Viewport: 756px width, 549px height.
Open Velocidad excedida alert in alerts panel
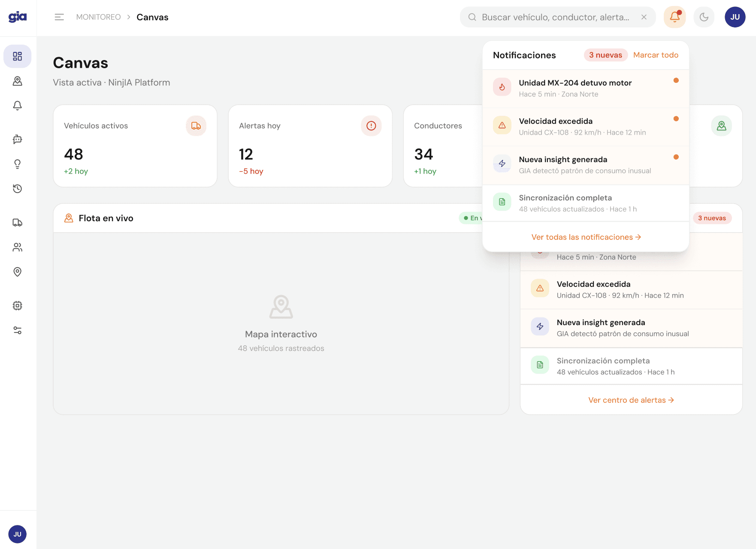(x=631, y=290)
